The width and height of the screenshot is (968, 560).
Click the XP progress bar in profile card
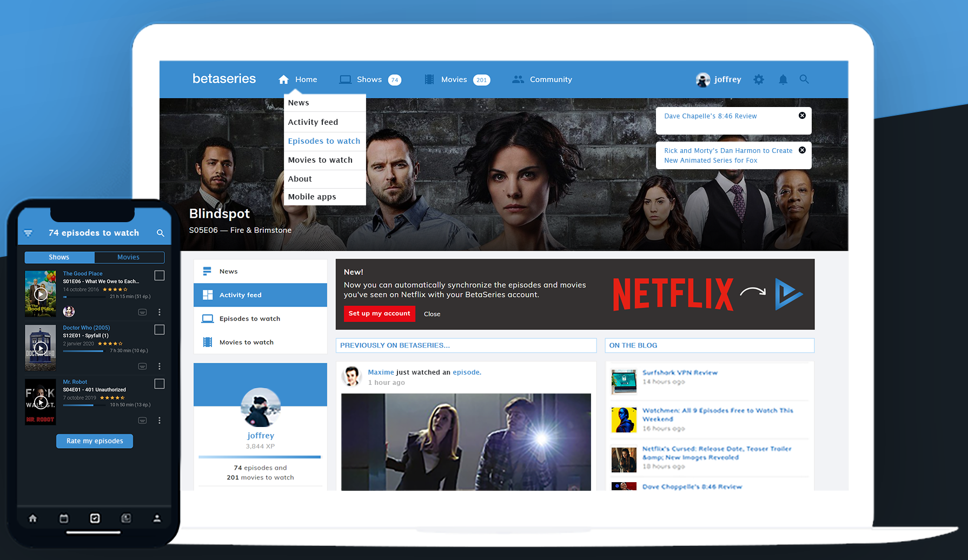260,457
